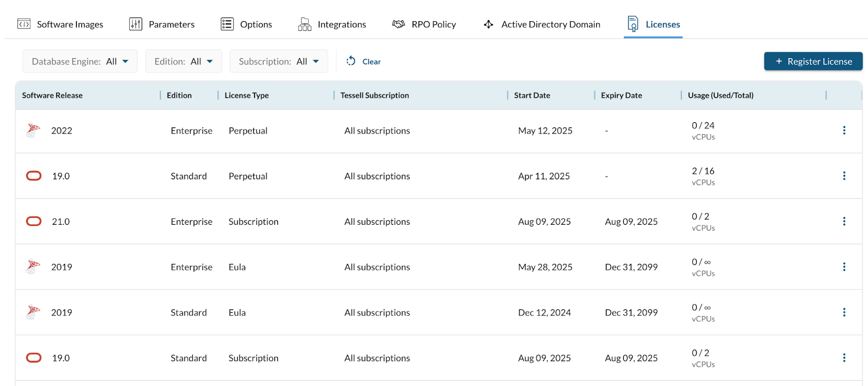Open the Software Images tab
Image resolution: width=868 pixels, height=386 pixels.
tap(60, 24)
